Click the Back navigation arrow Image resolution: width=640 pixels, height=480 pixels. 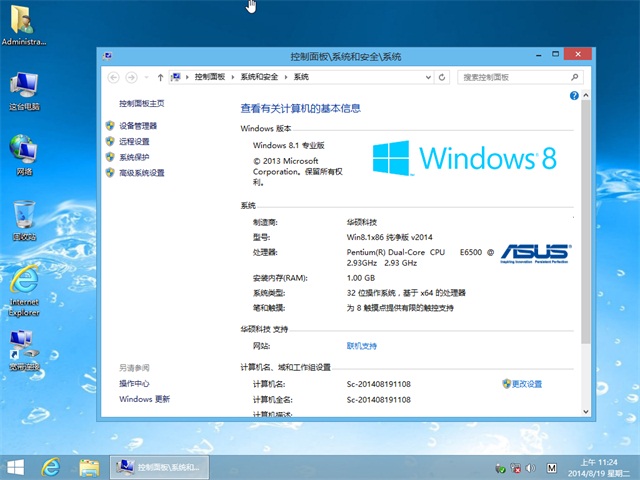pos(113,77)
